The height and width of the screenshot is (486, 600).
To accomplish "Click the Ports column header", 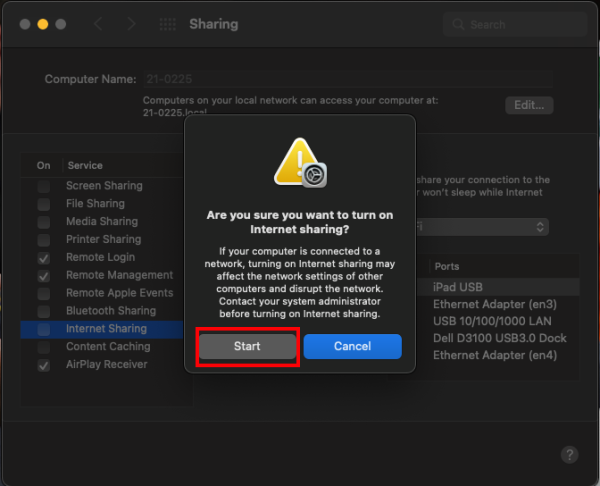I will [447, 266].
